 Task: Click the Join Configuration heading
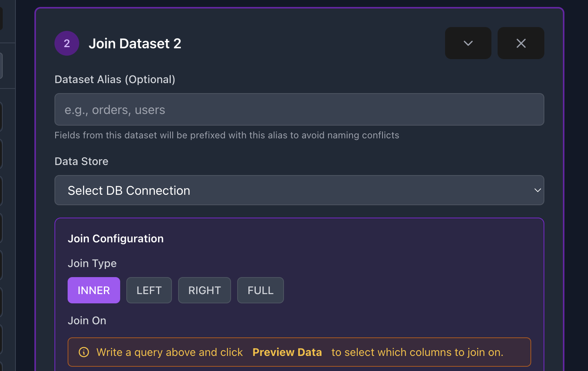pyautogui.click(x=116, y=238)
